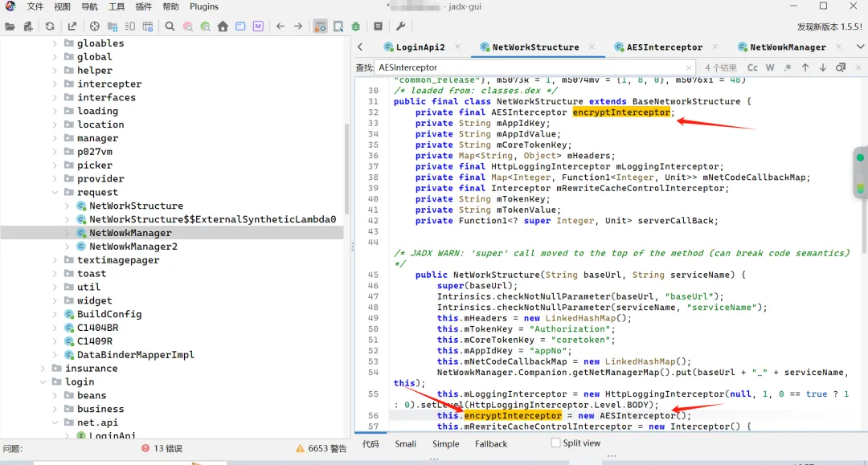Click the class tree vertical scrollbar

tap(347, 169)
